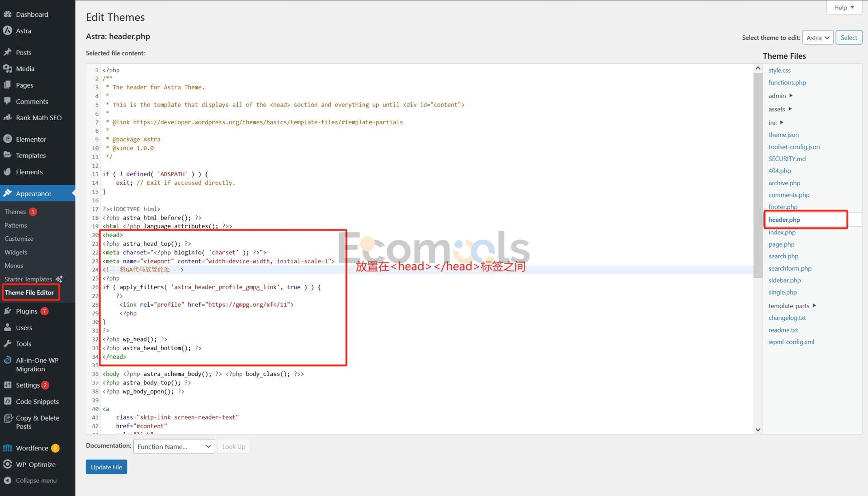Click the Code Snippets icon
This screenshot has width=868, height=496.
[7, 401]
